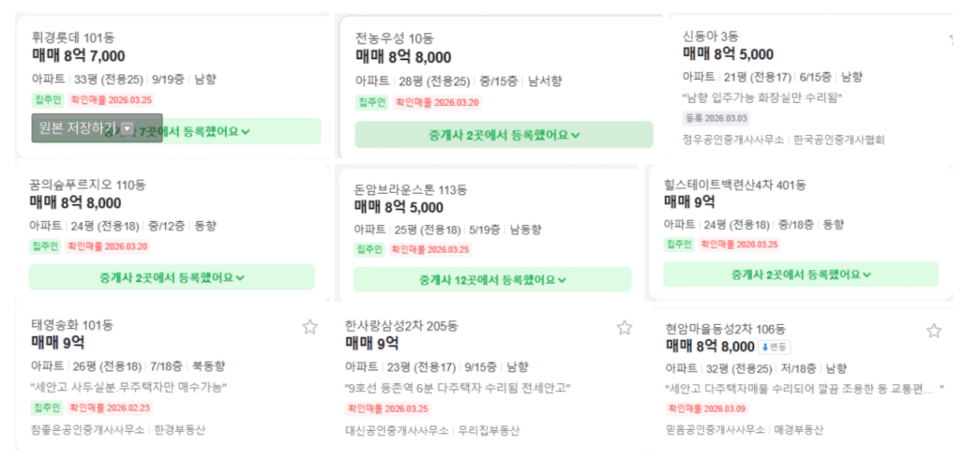Expand 중개사 2곳 list for 꿈의숲푸르지오 110동
980x460 pixels.
[x=171, y=277]
